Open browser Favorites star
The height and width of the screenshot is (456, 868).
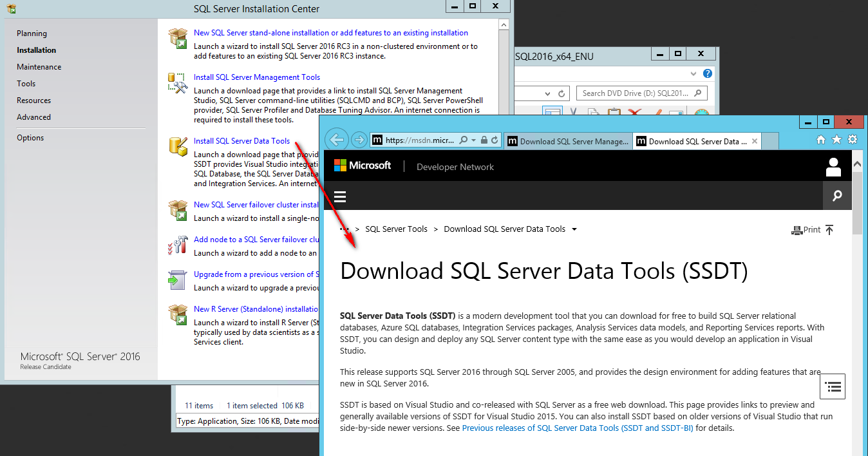point(836,139)
